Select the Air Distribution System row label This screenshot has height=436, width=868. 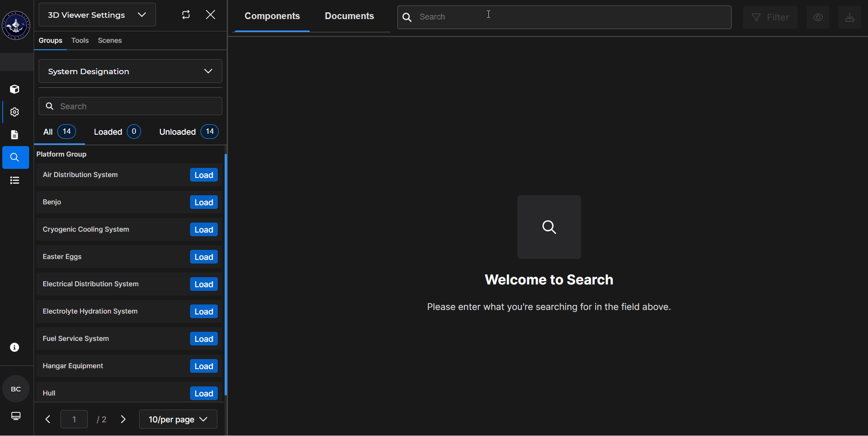pyautogui.click(x=80, y=175)
